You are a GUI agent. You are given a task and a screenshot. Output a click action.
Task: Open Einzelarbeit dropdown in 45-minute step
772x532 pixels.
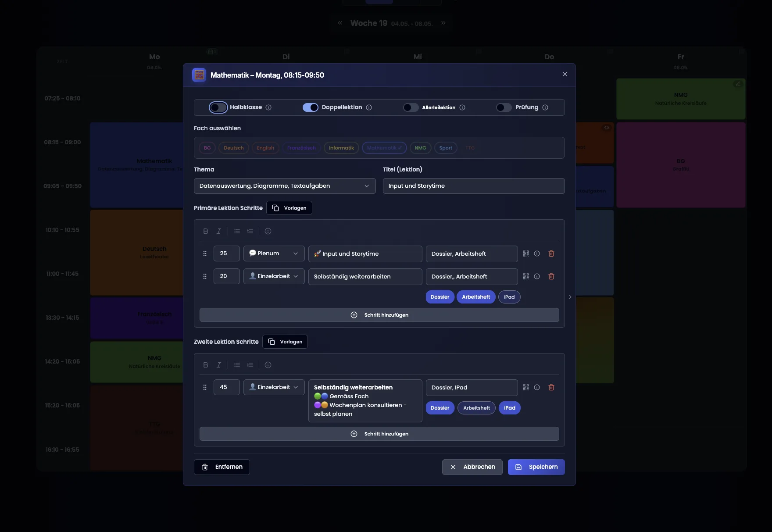tap(274, 387)
